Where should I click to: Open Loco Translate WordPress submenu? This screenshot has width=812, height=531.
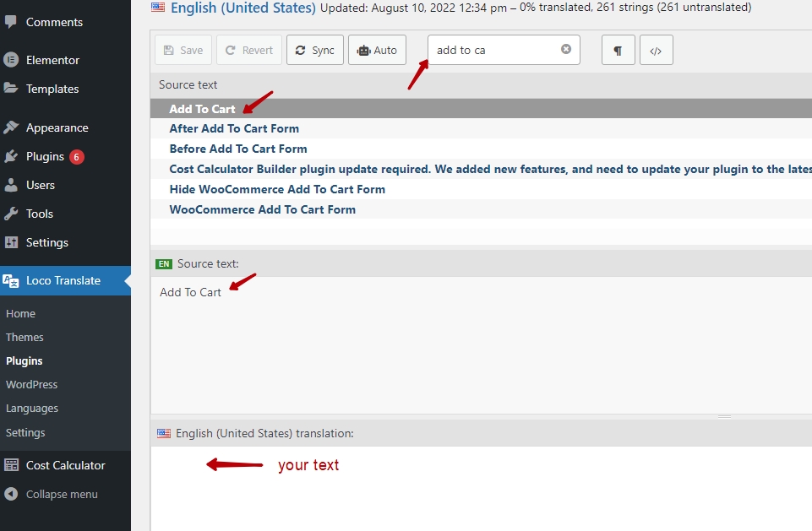31,385
